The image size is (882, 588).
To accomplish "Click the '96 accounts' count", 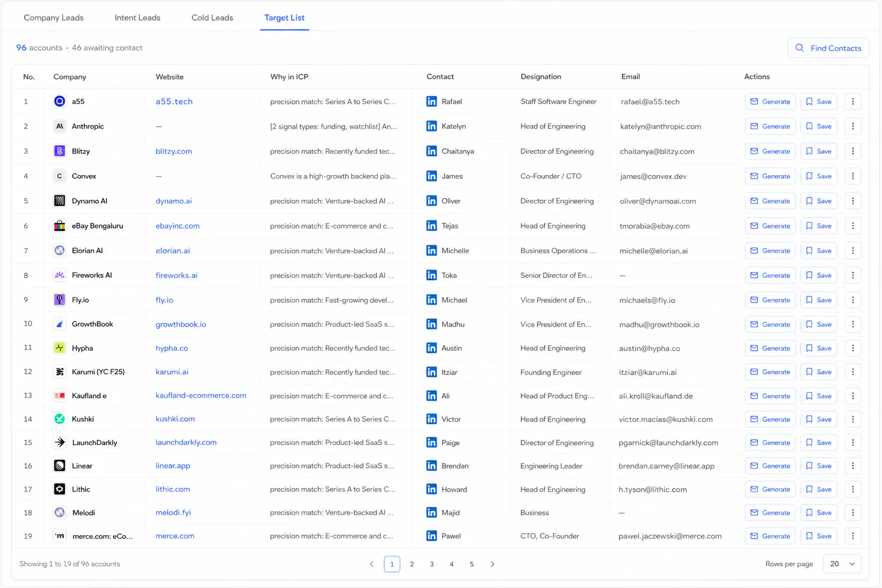I will pyautogui.click(x=39, y=48).
